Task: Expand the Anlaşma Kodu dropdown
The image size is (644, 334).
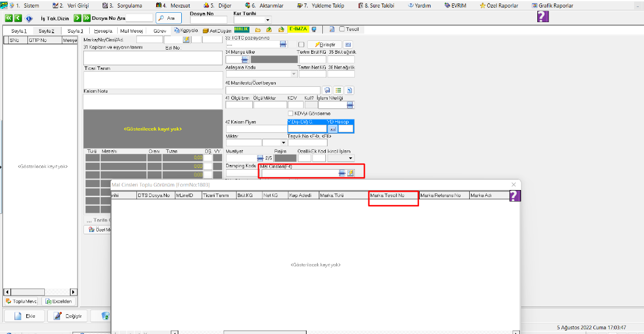Action: pos(294,74)
